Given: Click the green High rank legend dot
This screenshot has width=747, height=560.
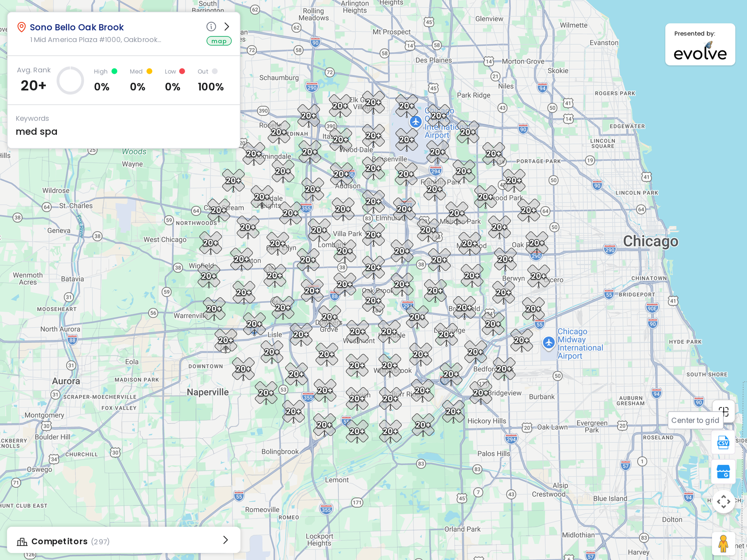Looking at the screenshot, I should point(114,71).
